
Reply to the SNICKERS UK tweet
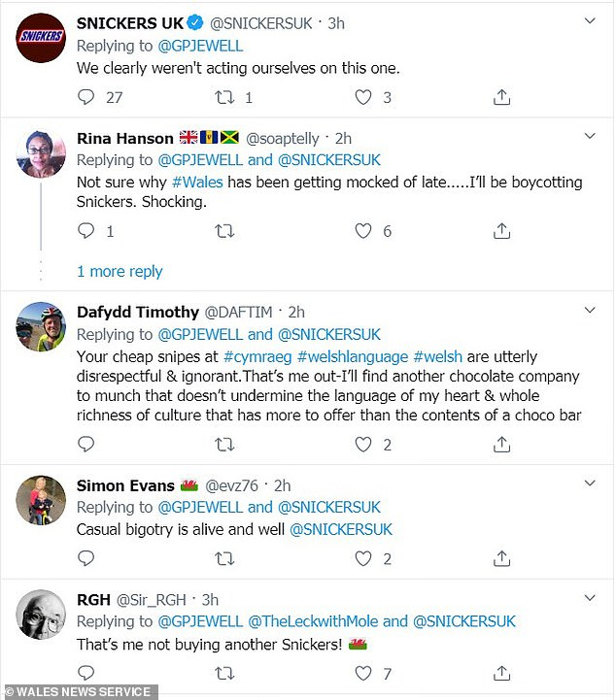click(86, 97)
